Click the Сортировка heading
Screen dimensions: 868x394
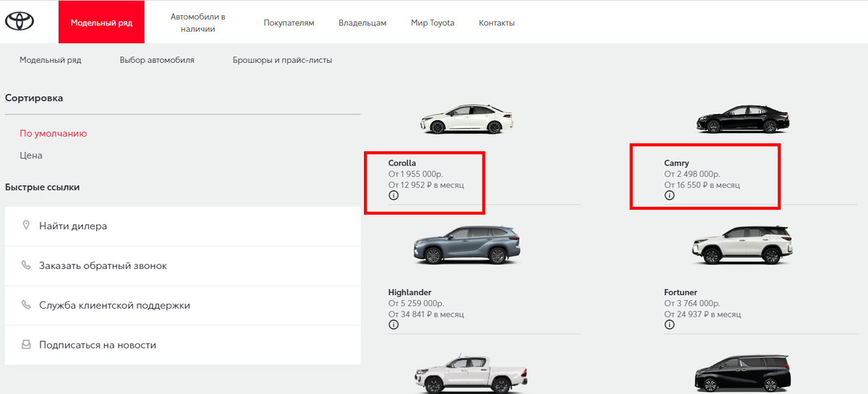point(34,98)
